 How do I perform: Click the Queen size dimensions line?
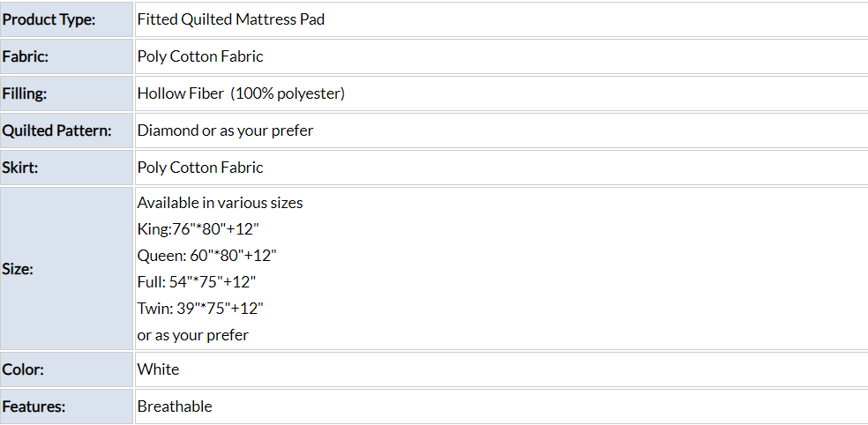pyautogui.click(x=207, y=256)
